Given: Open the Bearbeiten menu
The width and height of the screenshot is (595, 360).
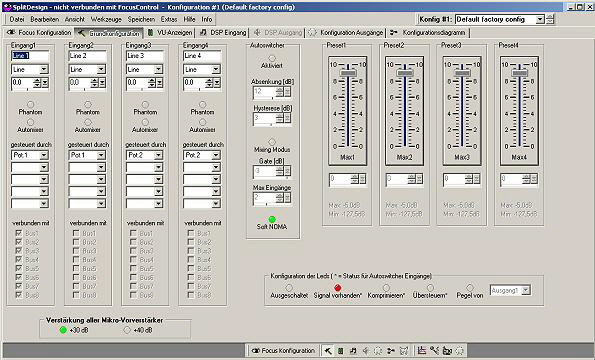Looking at the screenshot, I should (44, 19).
